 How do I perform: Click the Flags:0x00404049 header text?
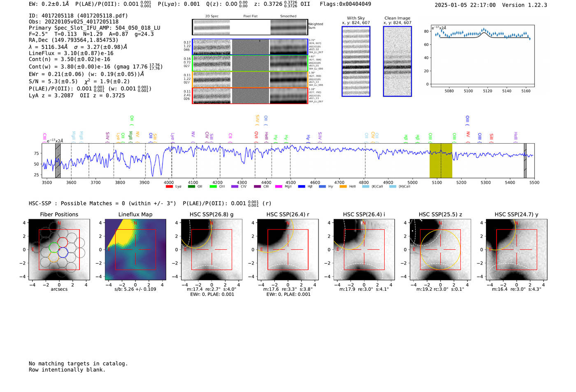point(345,4)
